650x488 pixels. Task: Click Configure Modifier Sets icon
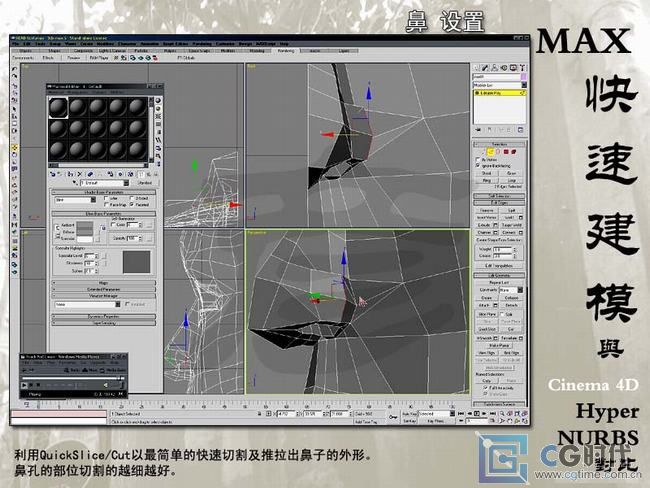pos(520,130)
